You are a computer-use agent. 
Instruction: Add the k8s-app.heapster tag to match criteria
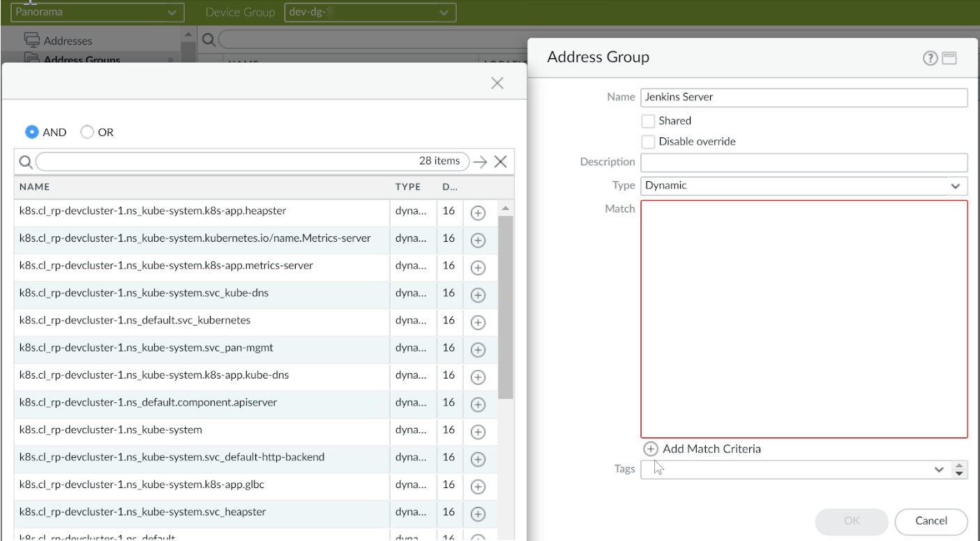pos(478,213)
